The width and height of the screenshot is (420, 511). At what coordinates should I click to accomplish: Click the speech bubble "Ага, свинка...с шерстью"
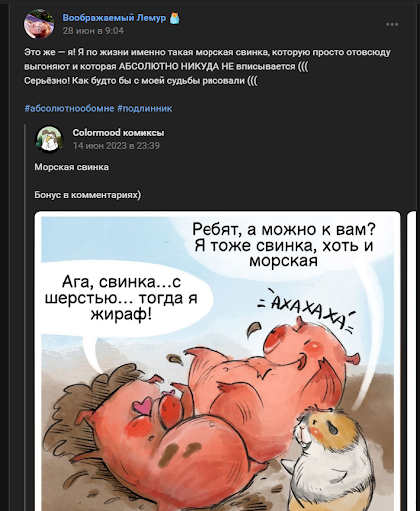click(x=122, y=298)
